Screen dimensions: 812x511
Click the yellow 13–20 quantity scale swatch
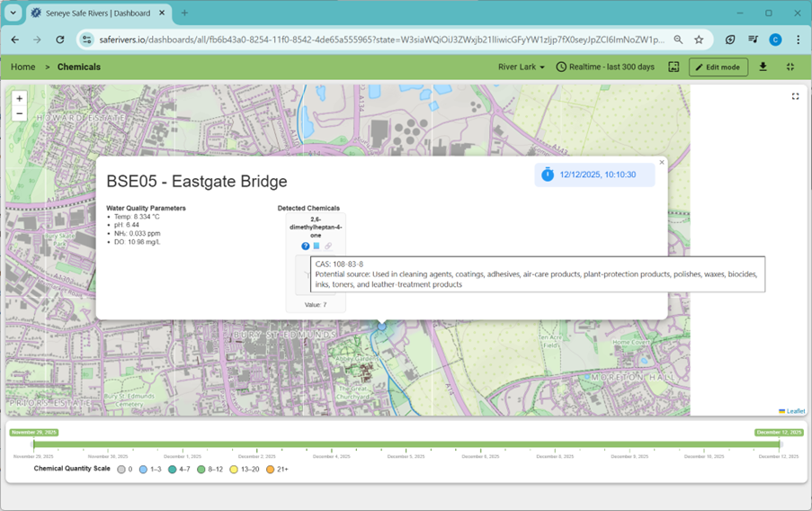click(234, 470)
